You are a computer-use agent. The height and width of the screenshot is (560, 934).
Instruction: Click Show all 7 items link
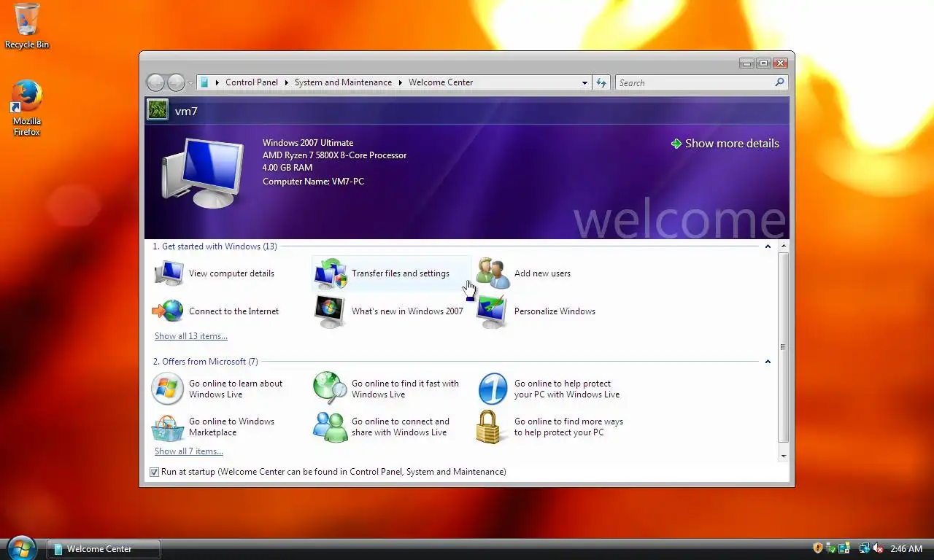pyautogui.click(x=189, y=451)
